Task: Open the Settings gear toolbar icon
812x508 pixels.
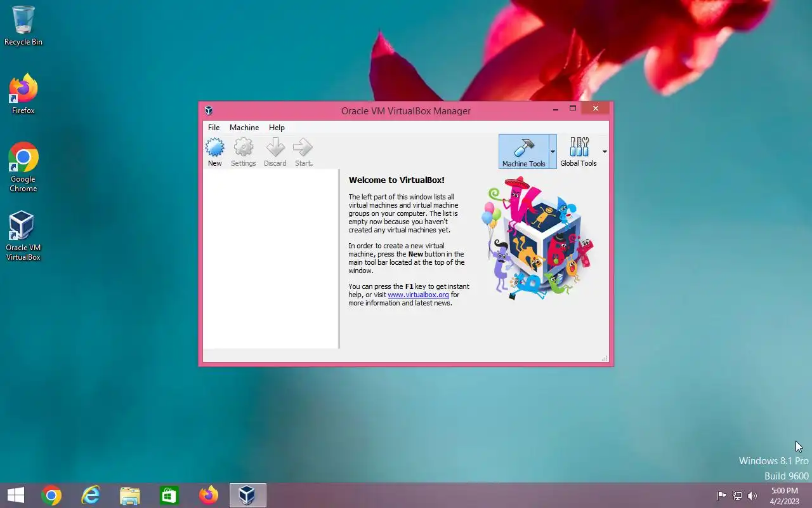Action: (x=244, y=152)
